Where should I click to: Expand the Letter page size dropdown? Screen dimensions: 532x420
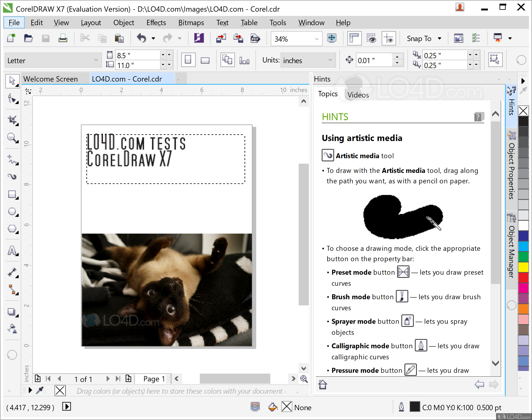pyautogui.click(x=96, y=60)
